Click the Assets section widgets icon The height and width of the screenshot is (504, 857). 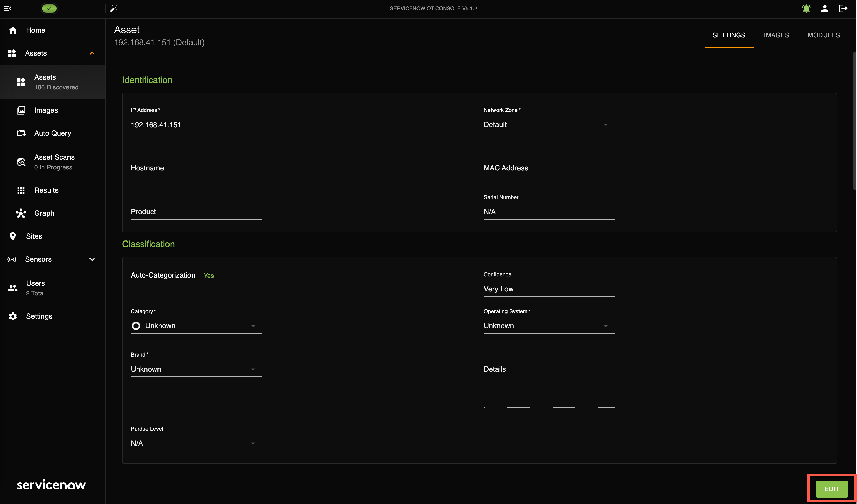click(12, 53)
